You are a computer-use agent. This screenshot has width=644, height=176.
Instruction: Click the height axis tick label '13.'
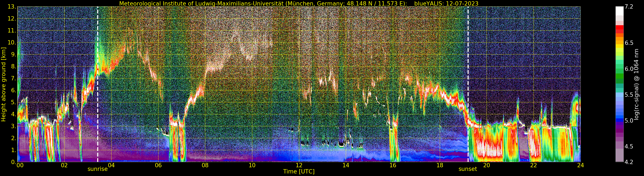coord(12,7)
